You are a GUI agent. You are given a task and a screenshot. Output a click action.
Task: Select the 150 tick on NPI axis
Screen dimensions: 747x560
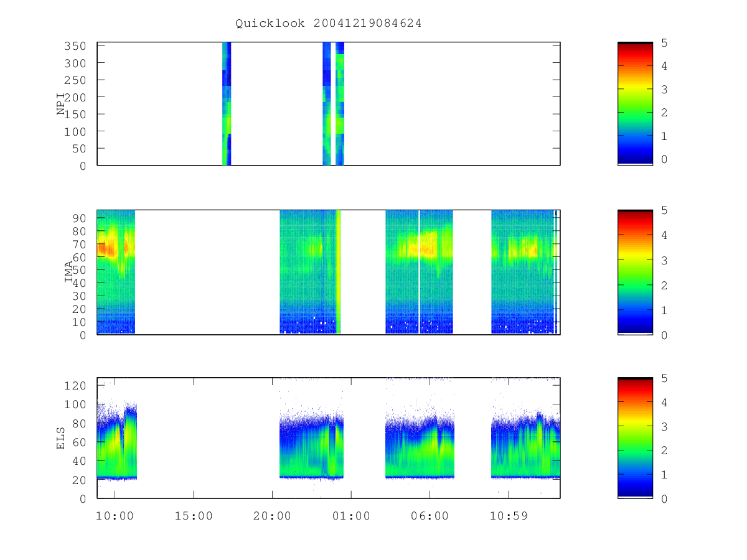click(74, 114)
